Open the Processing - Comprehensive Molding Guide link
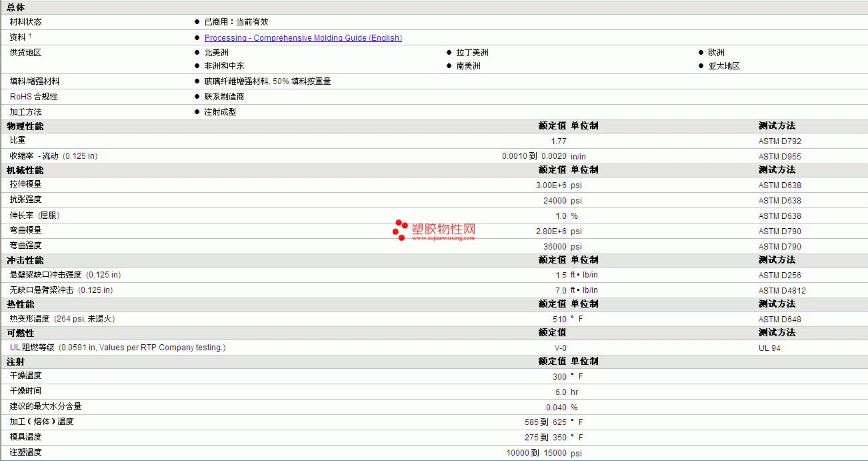Screen dimensions: 868x461 303,38
